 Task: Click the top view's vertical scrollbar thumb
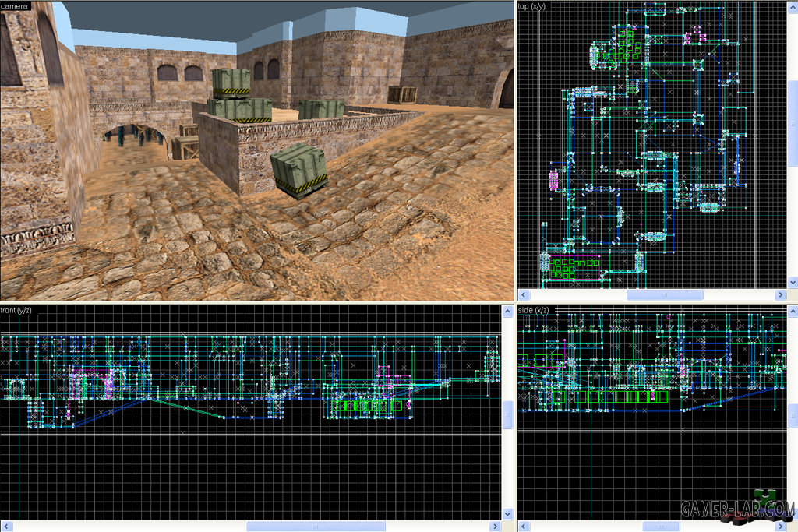(x=793, y=123)
